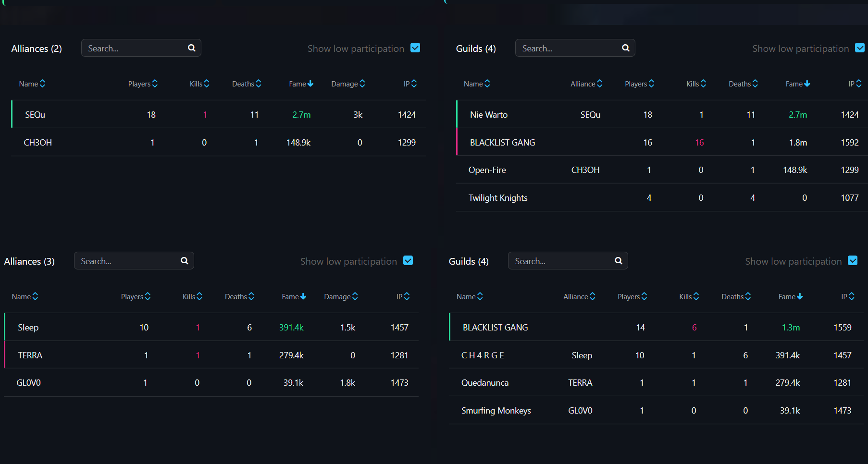Image resolution: width=868 pixels, height=464 pixels.
Task: Sort bottom Guilds table by Alliance
Action: [579, 297]
